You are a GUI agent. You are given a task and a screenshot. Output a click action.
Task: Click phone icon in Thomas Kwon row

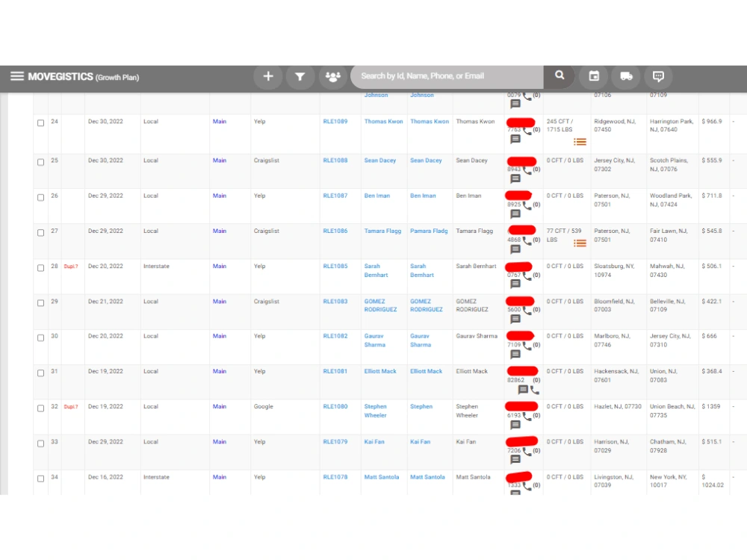click(x=527, y=130)
